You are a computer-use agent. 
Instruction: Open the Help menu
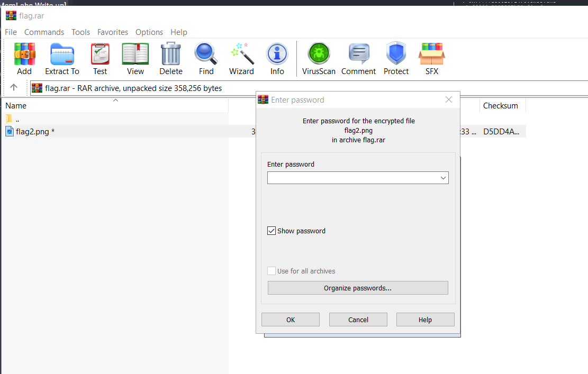tap(179, 32)
